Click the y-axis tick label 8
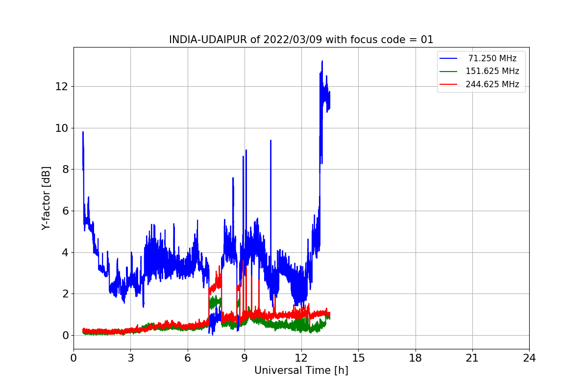This screenshot has height=392, width=588. coord(64,170)
